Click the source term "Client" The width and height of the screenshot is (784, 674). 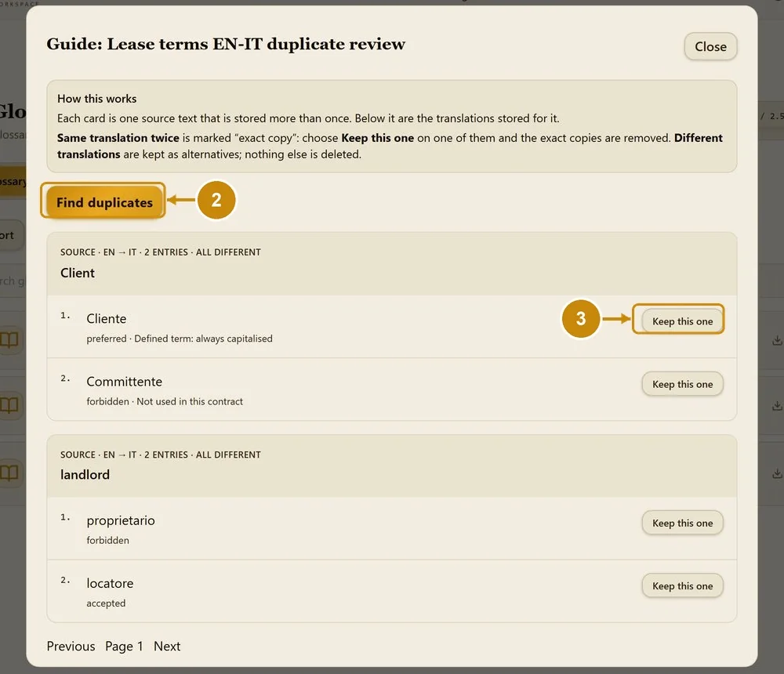[x=78, y=273]
